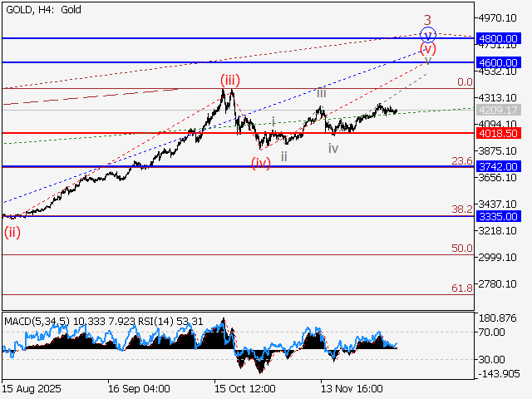Select the 15 Oct 12:00 date marker
532x399 pixels.
click(x=244, y=388)
